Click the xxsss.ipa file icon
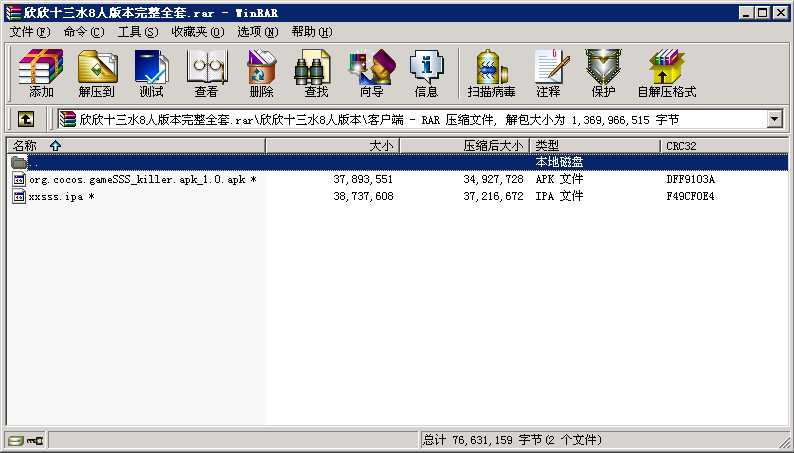The image size is (794, 453). coord(19,196)
